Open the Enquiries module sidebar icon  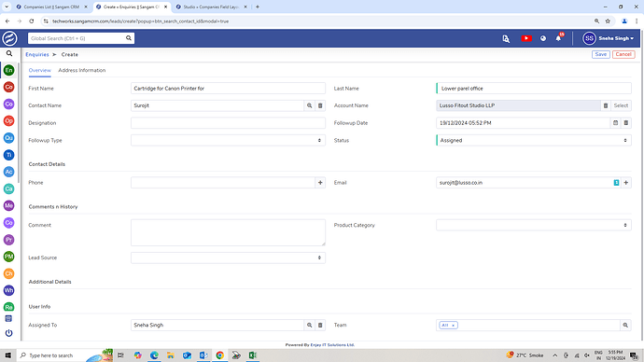[8, 70]
